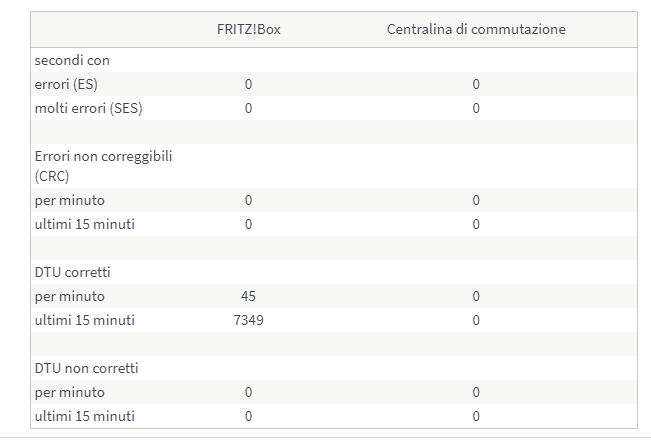This screenshot has height=443, width=651.
Task: Click "per minuto" label under DTU corretti
Action: tap(69, 296)
